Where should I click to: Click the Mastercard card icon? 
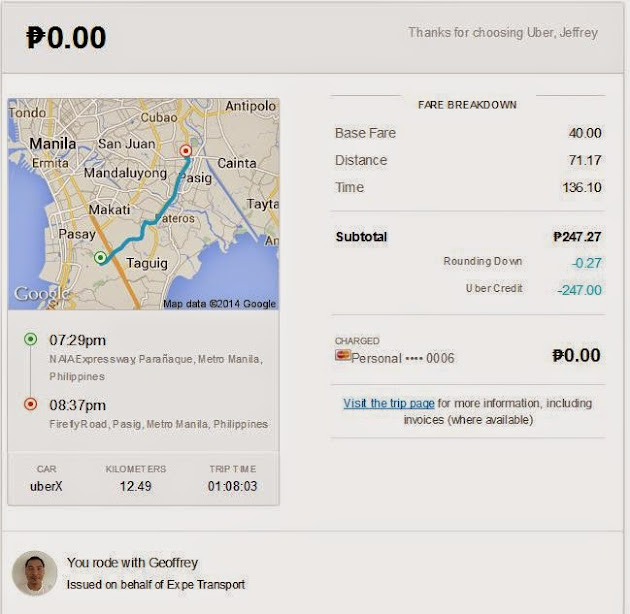(x=343, y=355)
